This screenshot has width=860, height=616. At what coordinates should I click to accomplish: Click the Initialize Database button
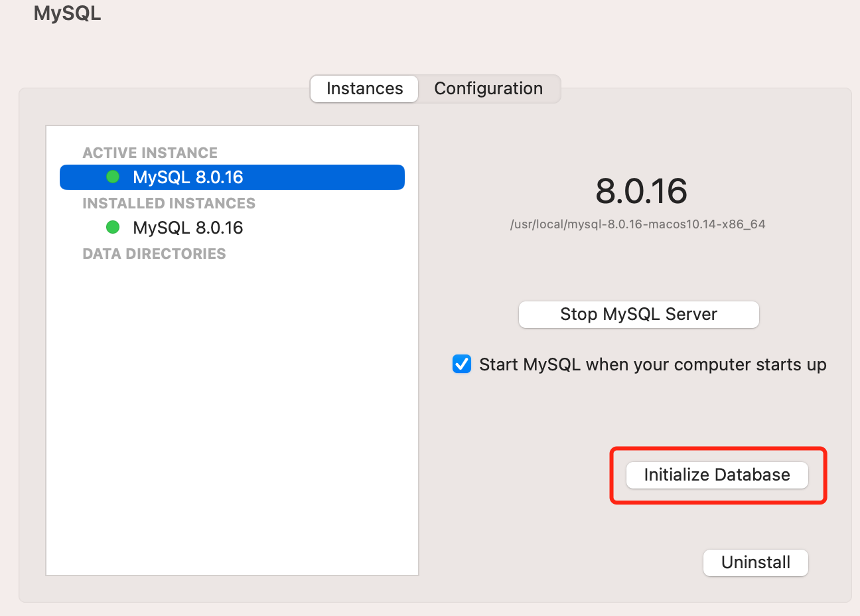[717, 475]
